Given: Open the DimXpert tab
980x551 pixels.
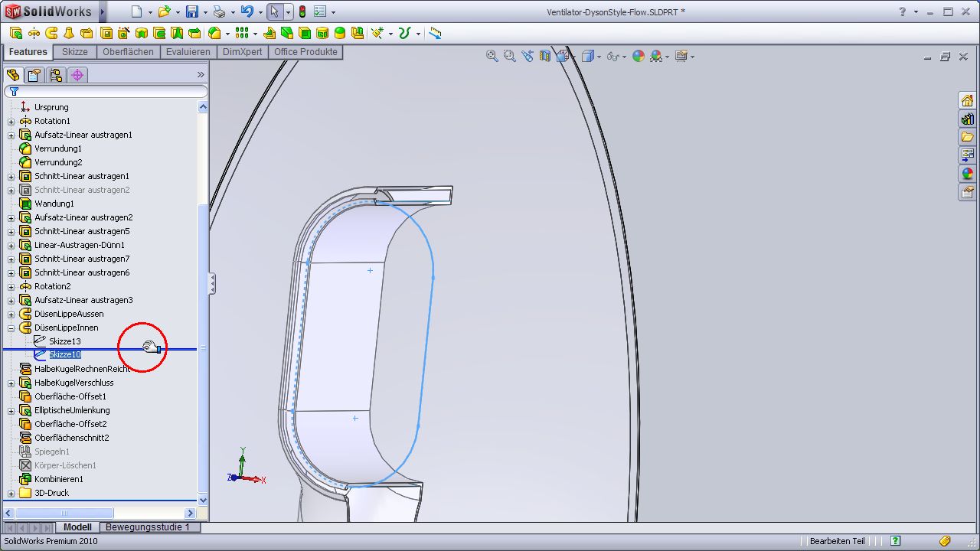Looking at the screenshot, I should pos(243,52).
